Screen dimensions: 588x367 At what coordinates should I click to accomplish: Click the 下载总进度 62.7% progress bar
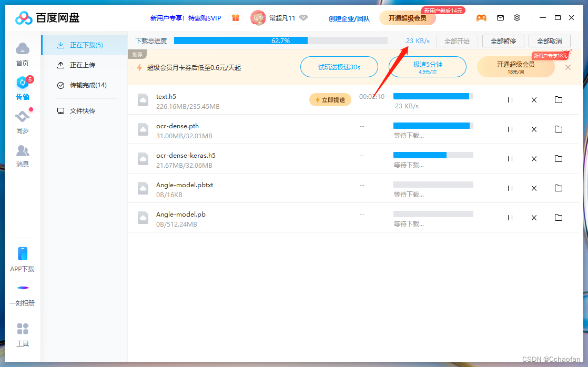pyautogui.click(x=280, y=40)
